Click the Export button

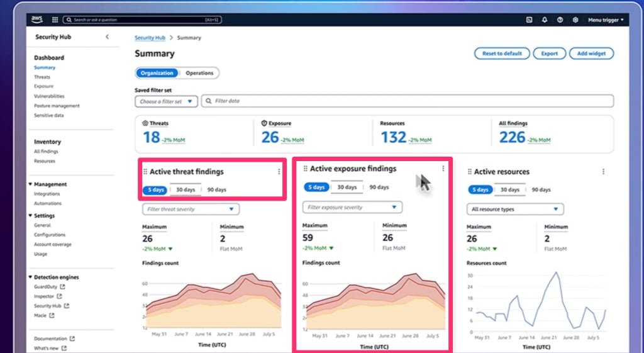click(550, 53)
